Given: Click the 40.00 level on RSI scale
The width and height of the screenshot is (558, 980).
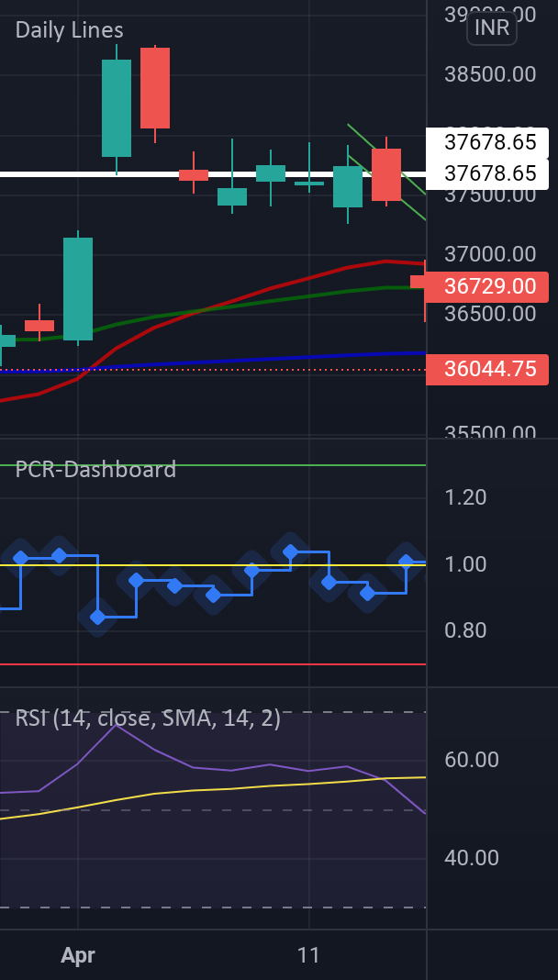Looking at the screenshot, I should pos(472,858).
